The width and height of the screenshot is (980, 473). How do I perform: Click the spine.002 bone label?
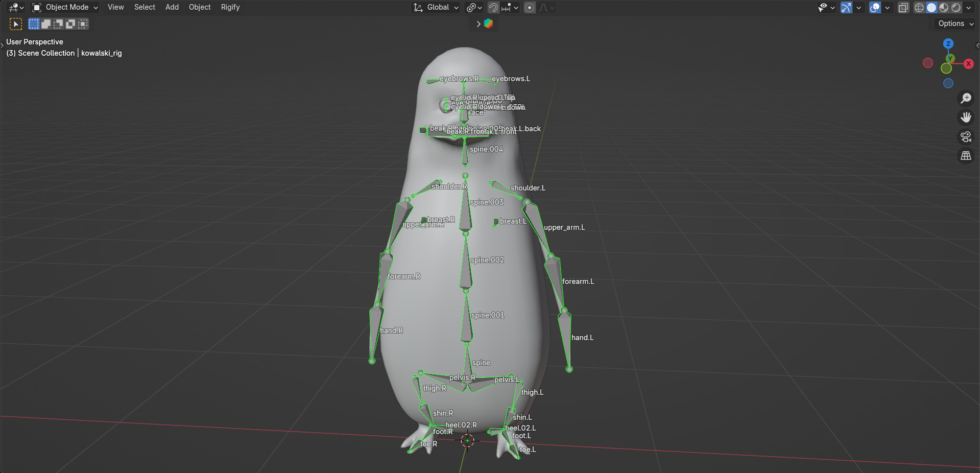point(487,260)
